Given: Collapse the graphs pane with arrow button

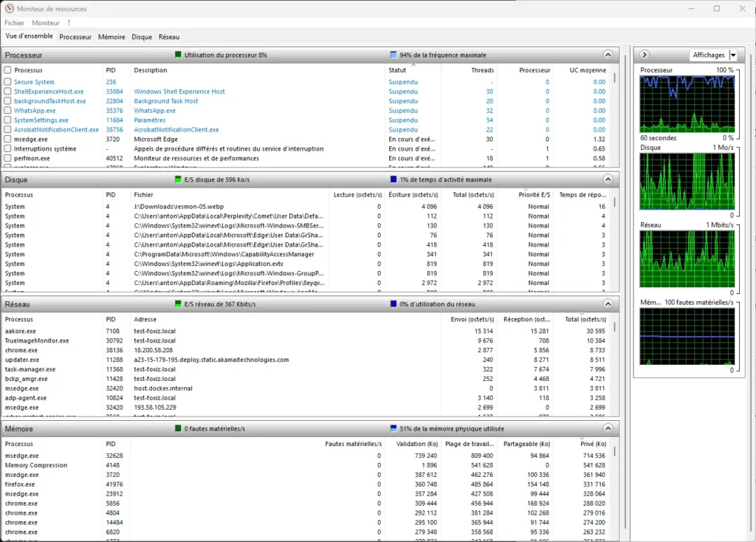Looking at the screenshot, I should (x=645, y=55).
